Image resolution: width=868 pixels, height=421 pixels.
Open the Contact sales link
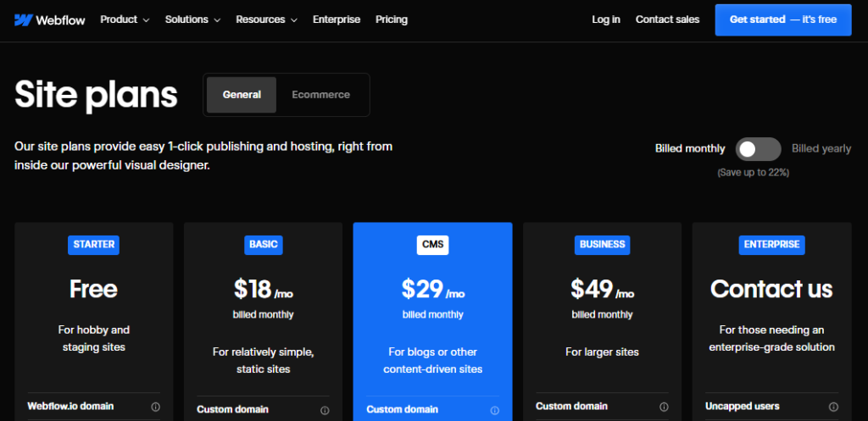pos(668,19)
